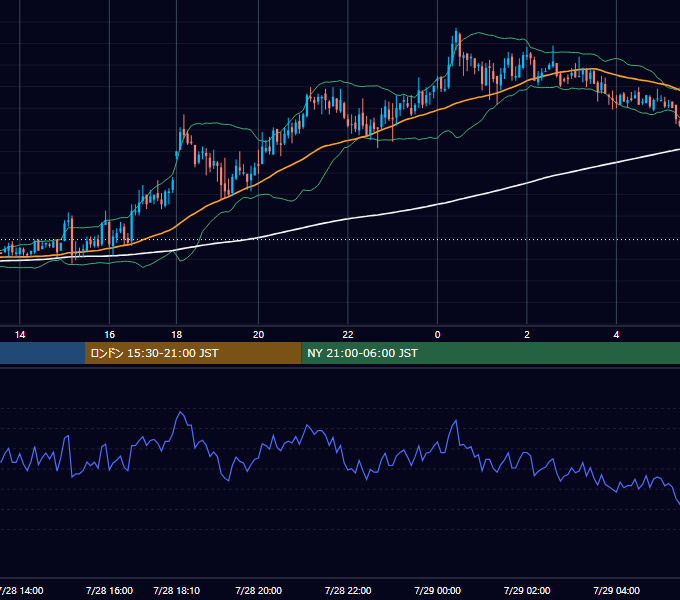680x600 pixels.
Task: Click the London session bar labeled ロンドン 15:30-21:00 JST
Action: (193, 353)
